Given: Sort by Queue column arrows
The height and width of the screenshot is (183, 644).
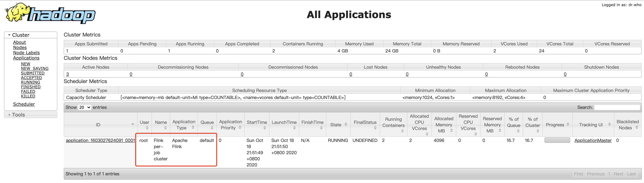Looking at the screenshot, I should tap(212, 128).
